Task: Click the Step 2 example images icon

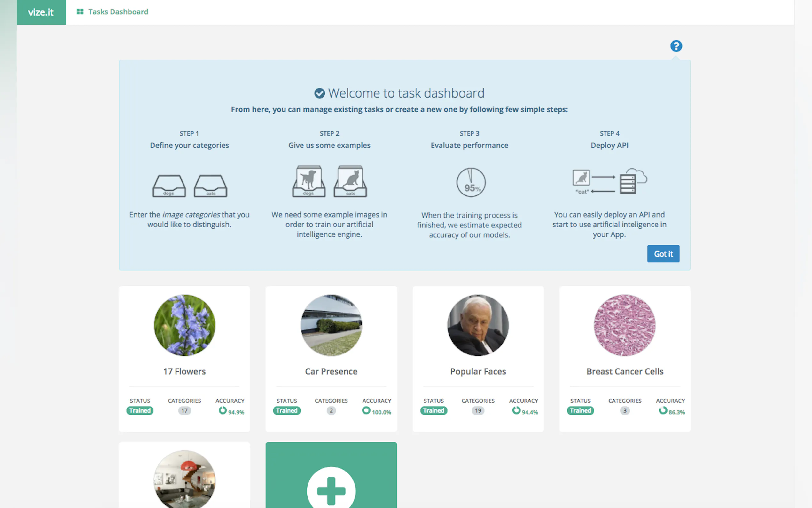Action: [329, 181]
